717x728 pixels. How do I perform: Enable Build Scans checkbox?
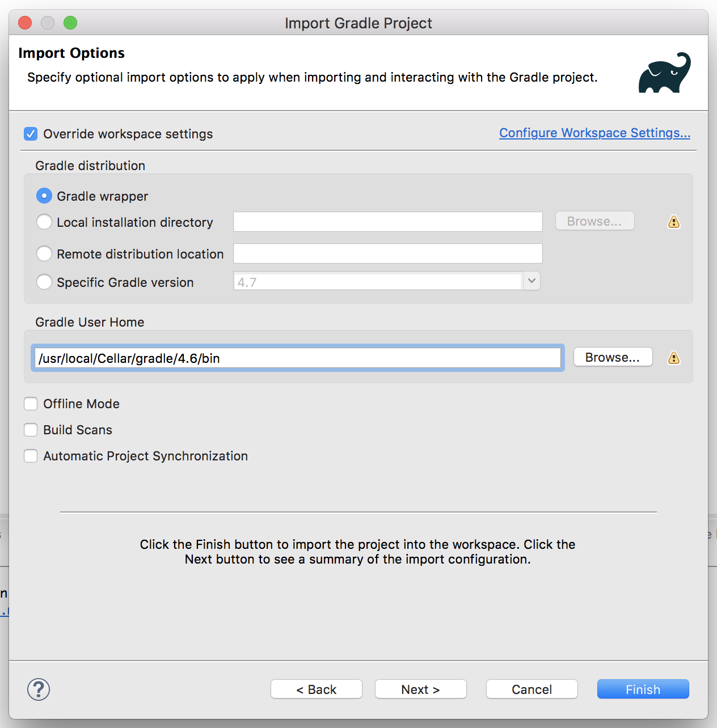click(x=31, y=430)
